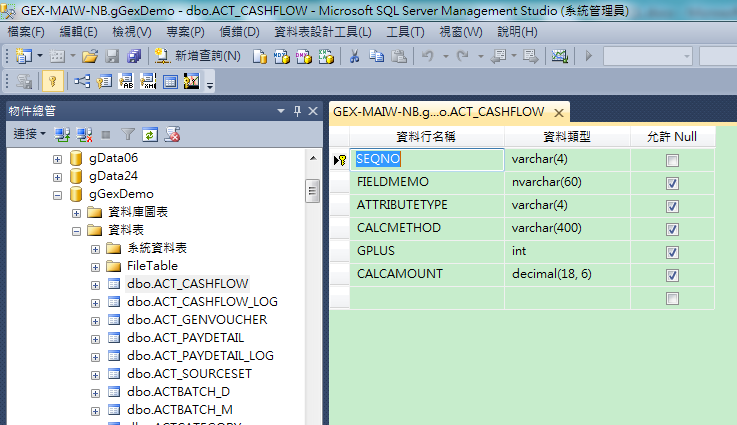Image resolution: width=737 pixels, height=425 pixels.
Task: Open the 工具(T) menu
Action: point(405,32)
